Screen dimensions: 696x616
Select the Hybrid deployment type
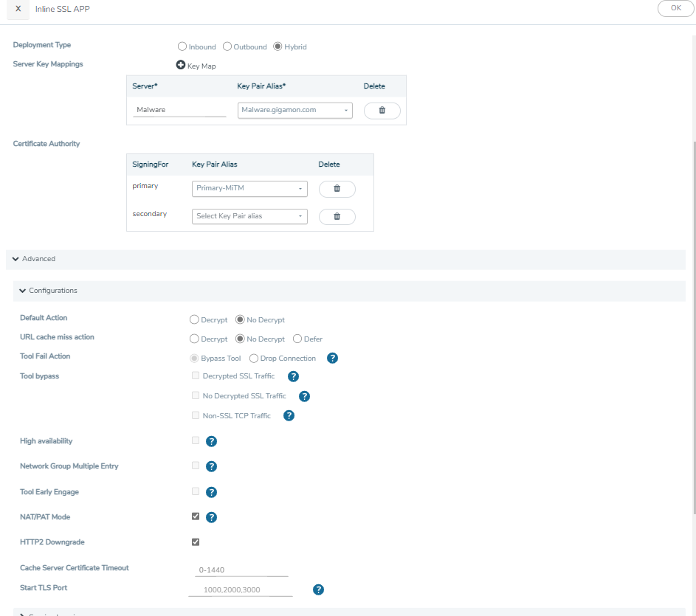(x=278, y=46)
